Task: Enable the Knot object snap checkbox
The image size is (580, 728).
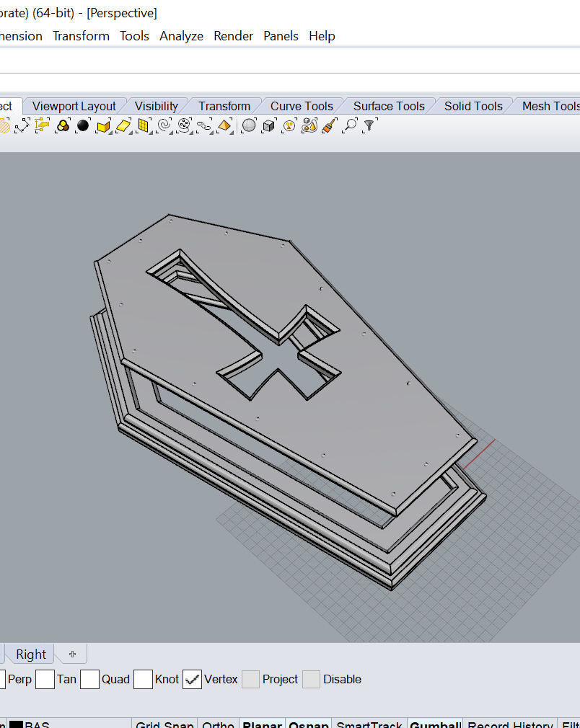Action: point(143,679)
